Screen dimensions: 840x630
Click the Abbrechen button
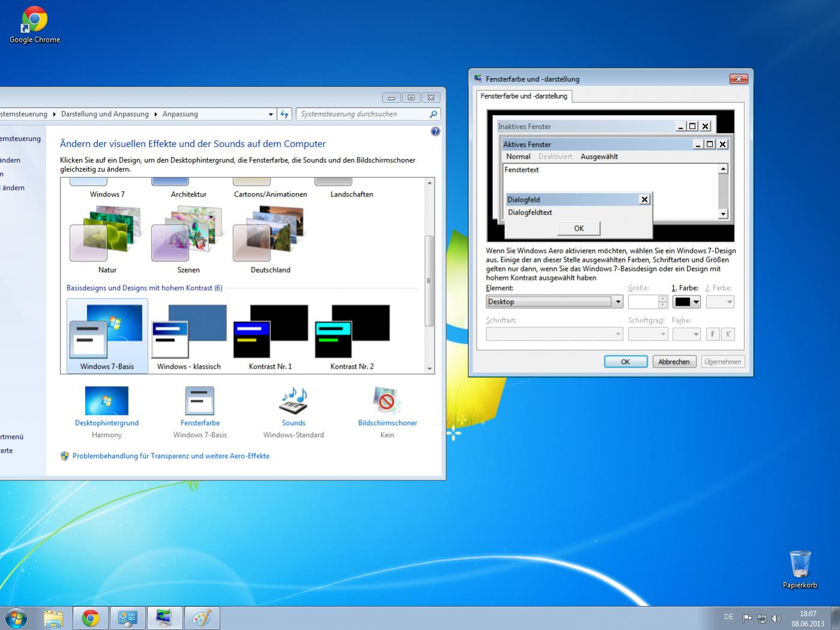click(674, 362)
